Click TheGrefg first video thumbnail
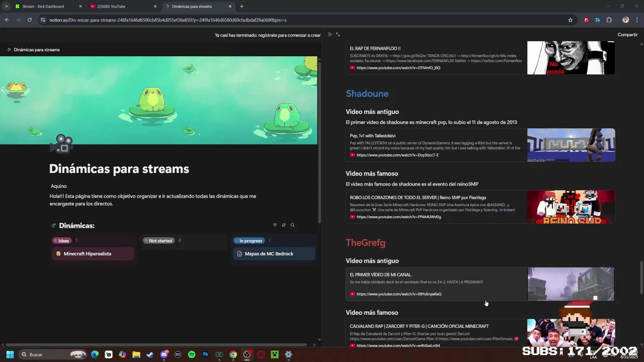 (571, 284)
